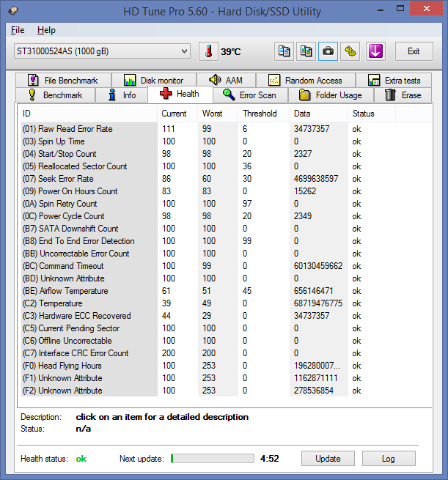Click the Log button

point(389,458)
